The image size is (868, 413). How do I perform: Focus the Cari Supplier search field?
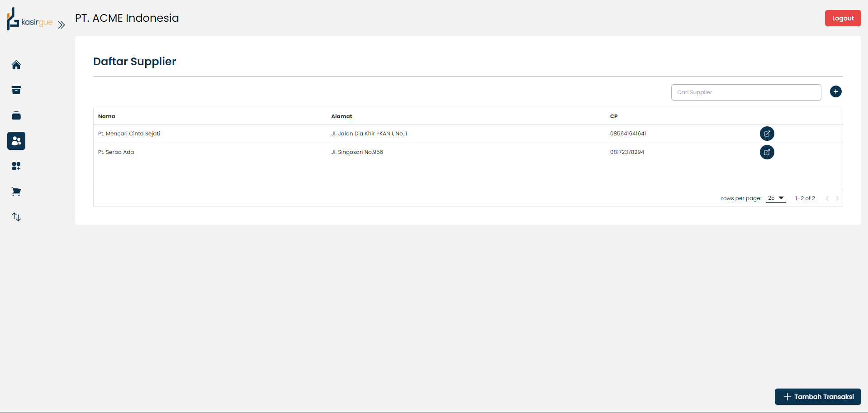pos(746,92)
